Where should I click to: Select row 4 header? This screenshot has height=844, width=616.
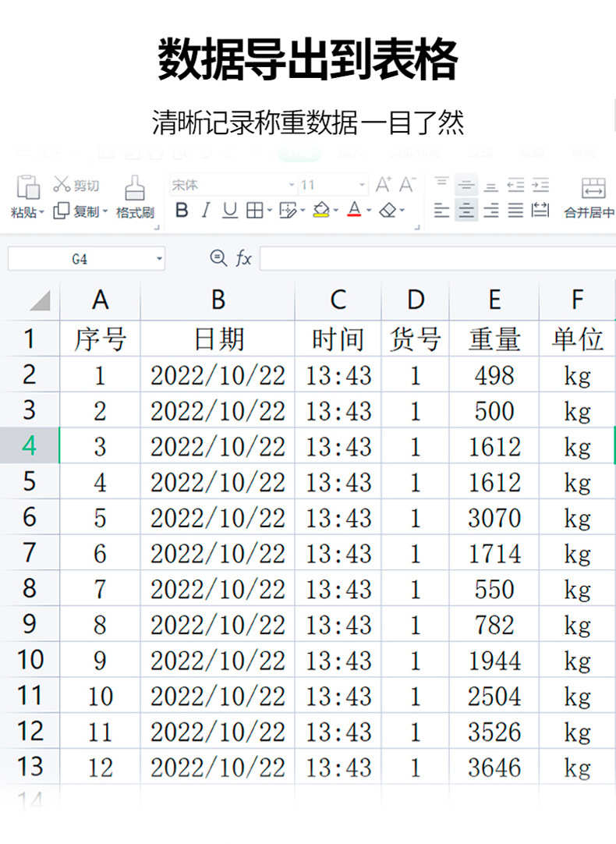pyautogui.click(x=30, y=445)
